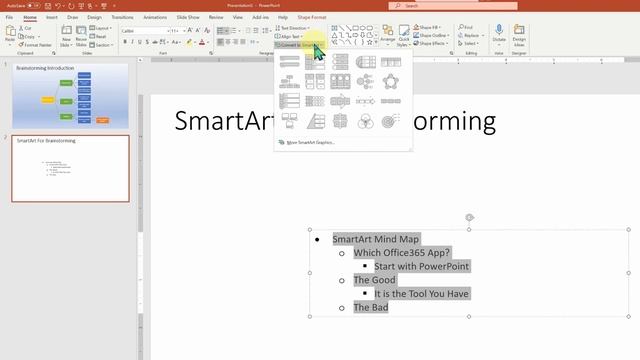
Task: Select the rectangle shape in Shapes gallery
Action: 356,28
